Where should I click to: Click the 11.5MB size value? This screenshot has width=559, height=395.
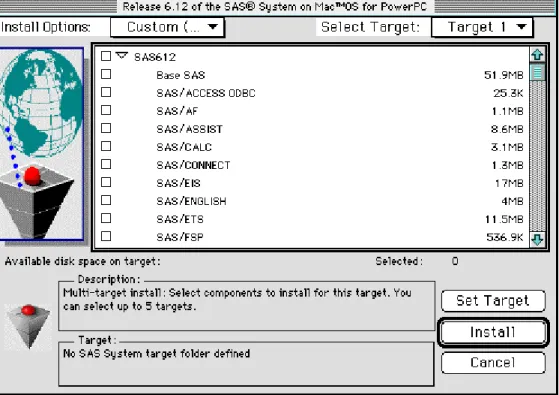tap(504, 219)
